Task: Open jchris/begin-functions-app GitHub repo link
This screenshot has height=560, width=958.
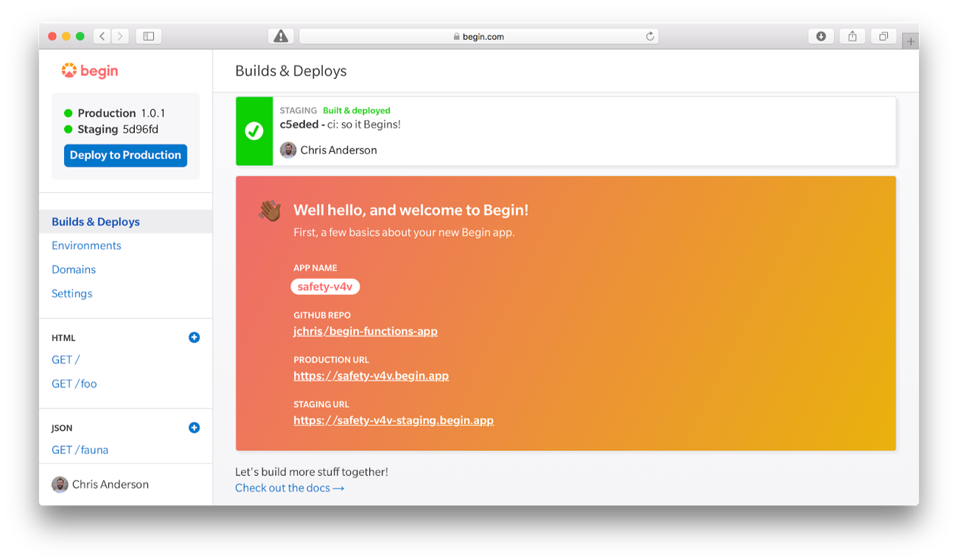Action: click(366, 331)
